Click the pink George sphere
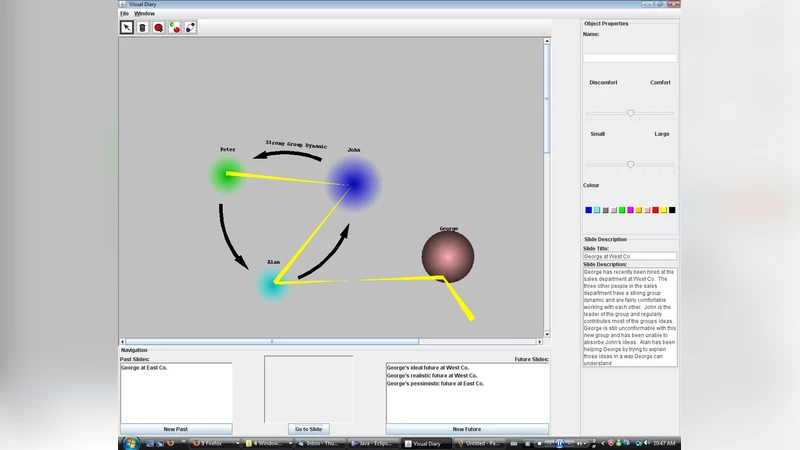This screenshot has width=800, height=450. [448, 257]
